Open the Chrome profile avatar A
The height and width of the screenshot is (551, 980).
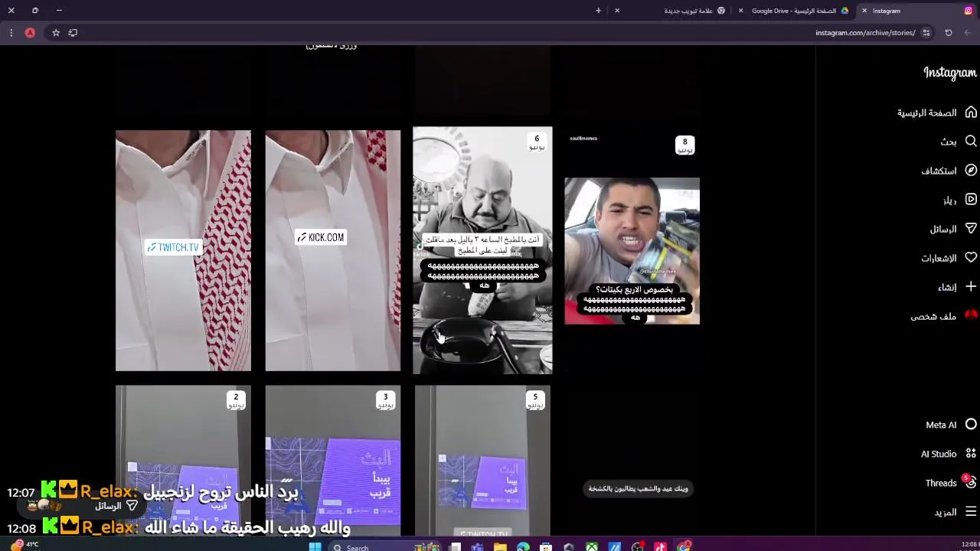[30, 33]
